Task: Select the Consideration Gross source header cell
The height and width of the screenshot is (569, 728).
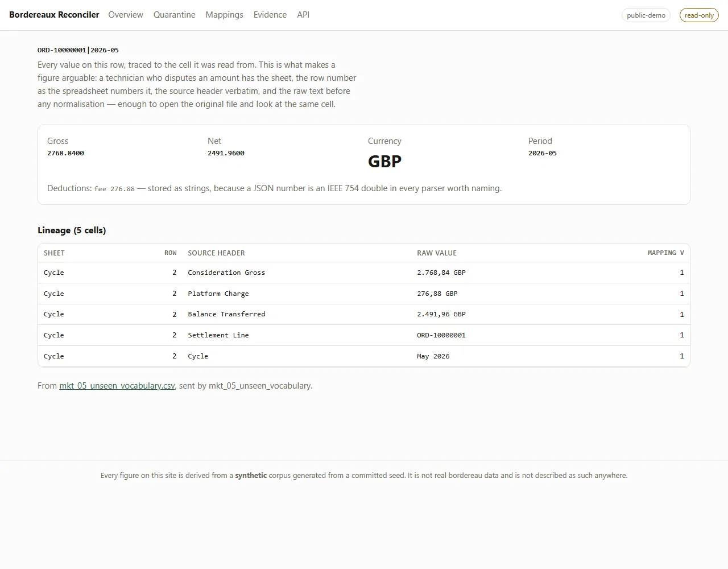Action: tap(226, 273)
